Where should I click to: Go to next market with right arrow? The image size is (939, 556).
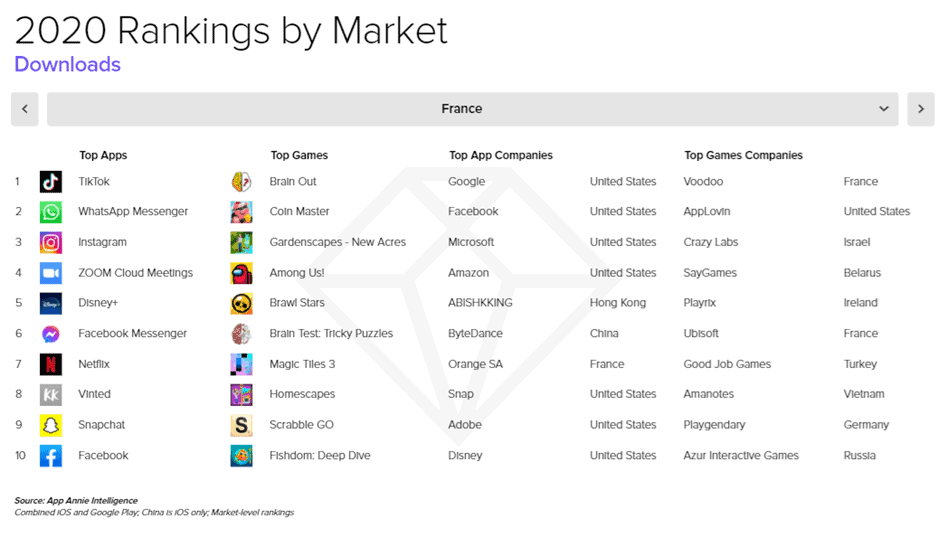point(920,109)
